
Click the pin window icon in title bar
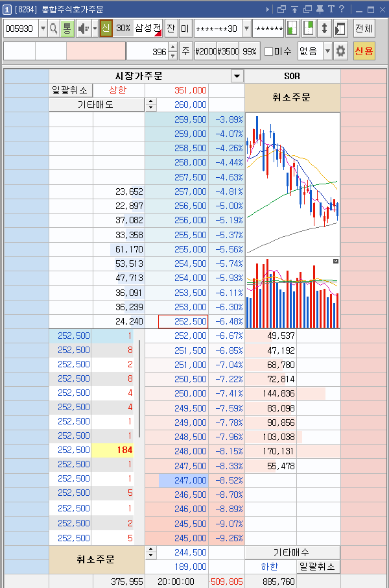click(320, 9)
